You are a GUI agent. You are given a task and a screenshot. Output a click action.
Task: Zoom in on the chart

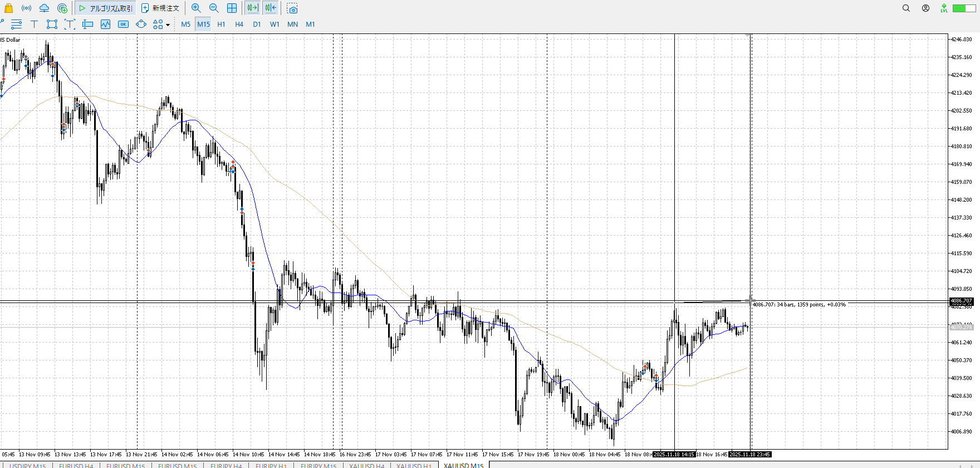click(196, 8)
